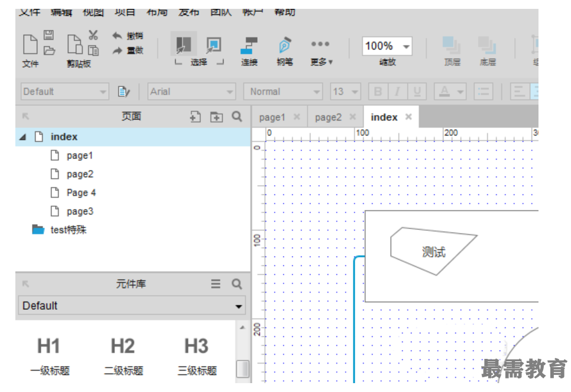Click the paste clipboard icon
The height and width of the screenshot is (392, 571).
74,44
